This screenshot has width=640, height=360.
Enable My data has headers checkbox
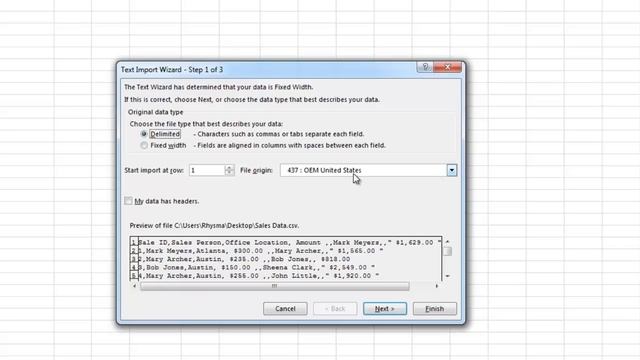click(128, 201)
